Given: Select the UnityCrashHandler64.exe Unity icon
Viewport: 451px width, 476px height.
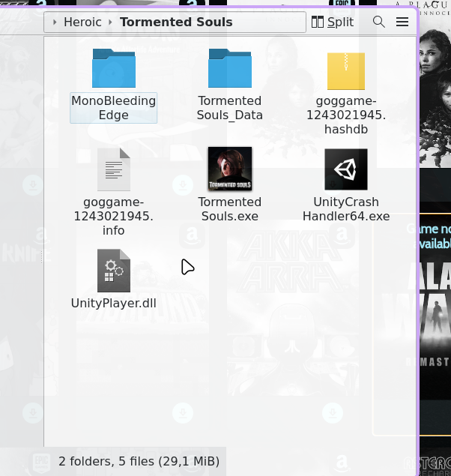Looking at the screenshot, I should tap(346, 169).
